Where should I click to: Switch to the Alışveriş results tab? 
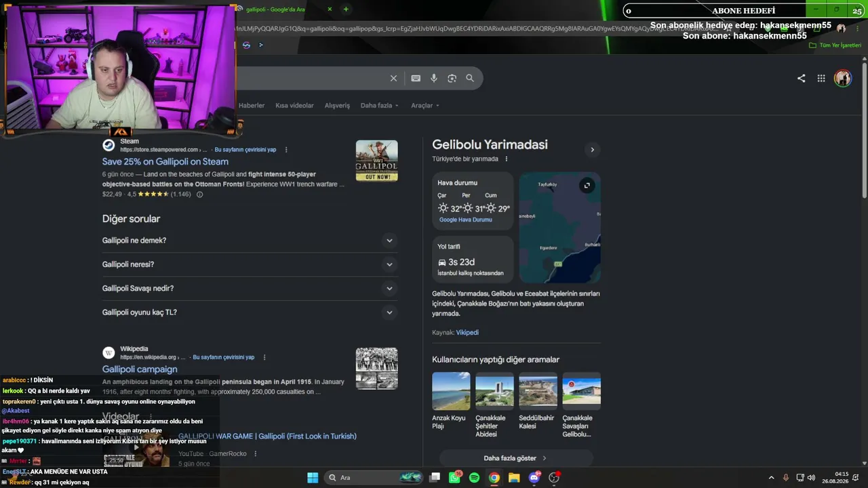click(337, 106)
